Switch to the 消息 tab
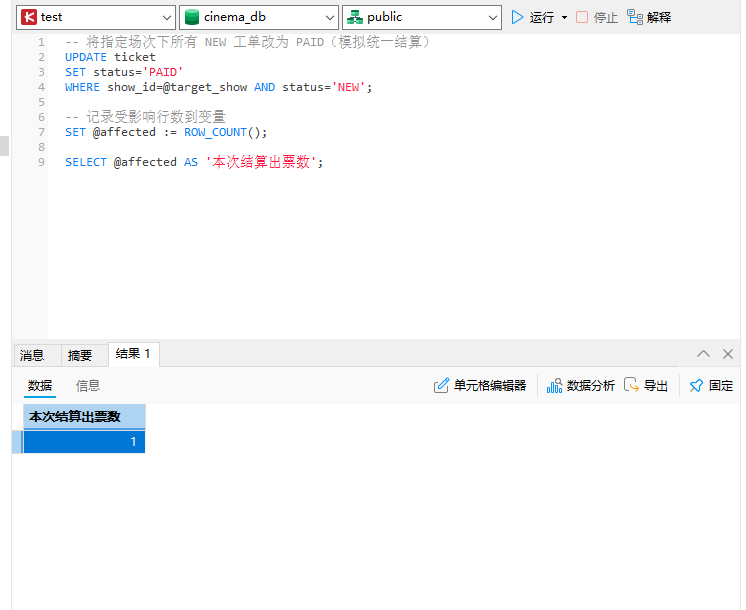The height and width of the screenshot is (610, 746). (32, 355)
